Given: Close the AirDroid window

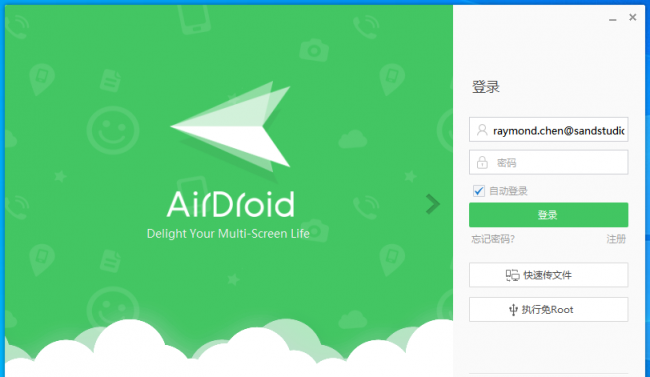Looking at the screenshot, I should pos(632,17).
